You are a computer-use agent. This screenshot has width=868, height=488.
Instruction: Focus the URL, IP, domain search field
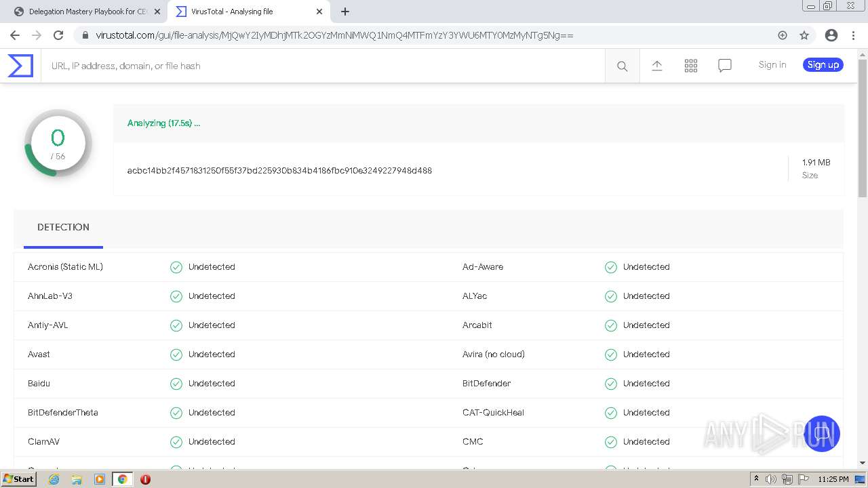(x=323, y=66)
